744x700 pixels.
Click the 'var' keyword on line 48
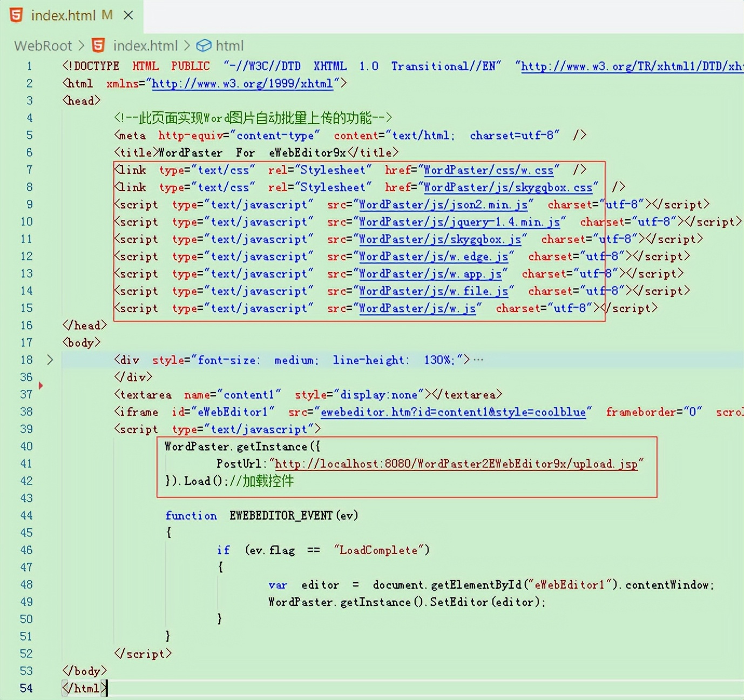coord(278,585)
